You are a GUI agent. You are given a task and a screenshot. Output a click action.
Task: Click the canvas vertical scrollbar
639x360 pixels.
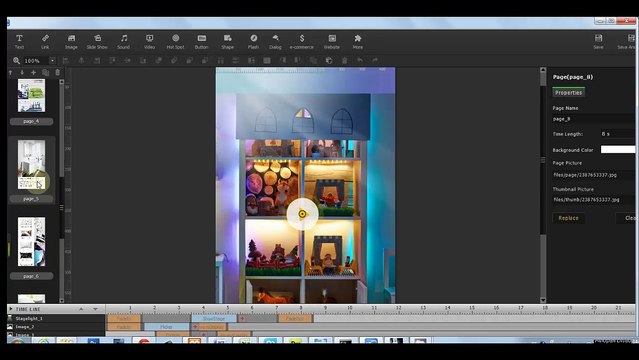click(543, 185)
